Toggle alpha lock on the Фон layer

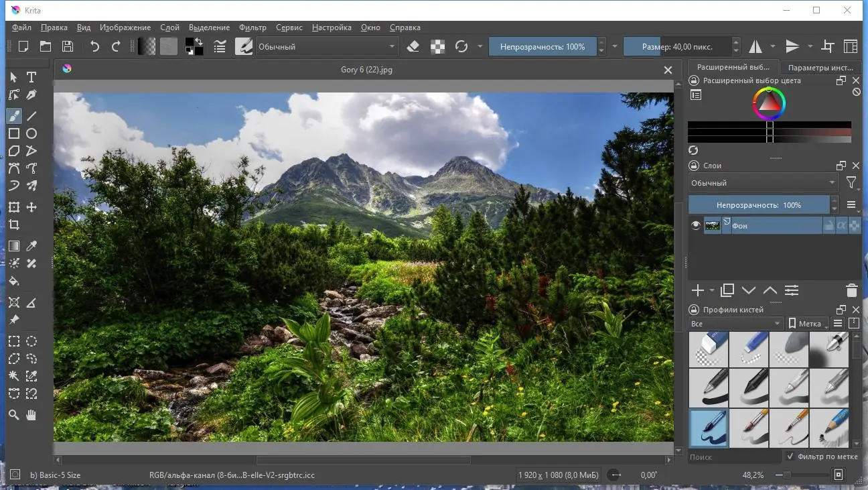coord(841,225)
